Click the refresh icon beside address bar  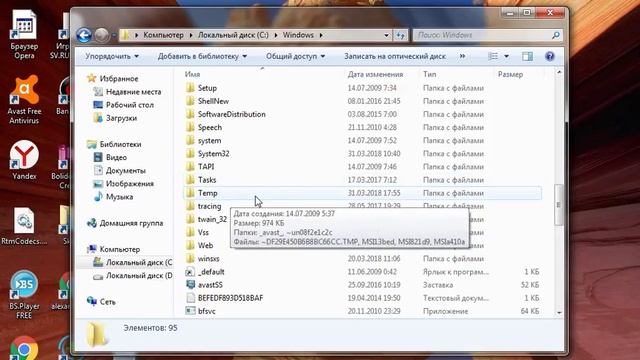click(x=400, y=35)
